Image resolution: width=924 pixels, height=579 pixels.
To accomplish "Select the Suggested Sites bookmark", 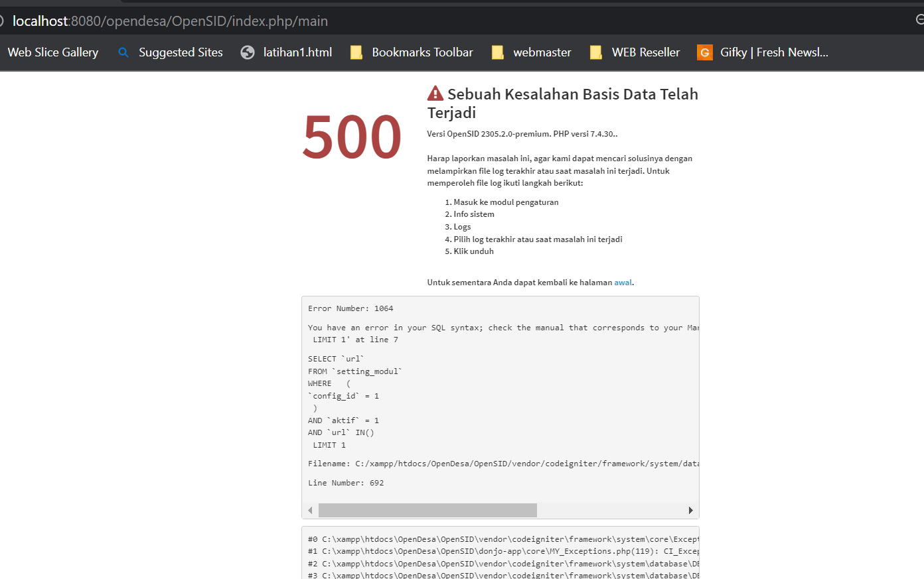I will 180,52.
